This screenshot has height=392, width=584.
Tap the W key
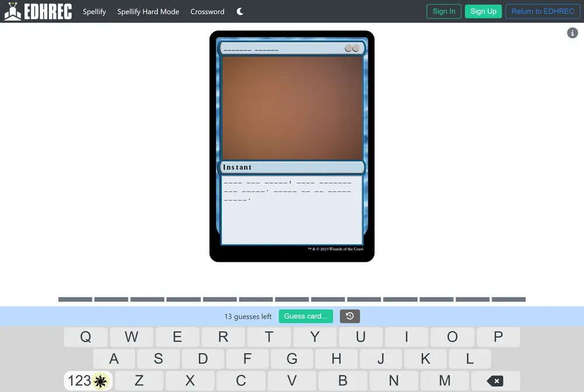click(x=131, y=337)
